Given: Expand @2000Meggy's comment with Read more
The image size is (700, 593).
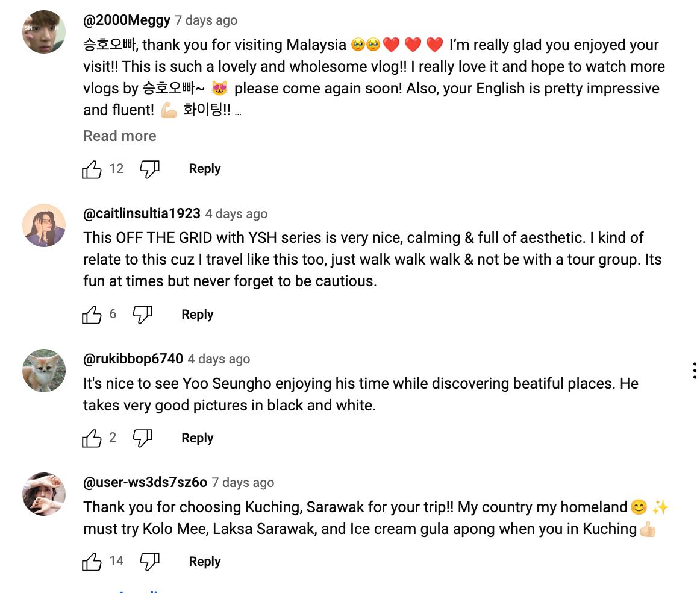Looking at the screenshot, I should pyautogui.click(x=120, y=136).
